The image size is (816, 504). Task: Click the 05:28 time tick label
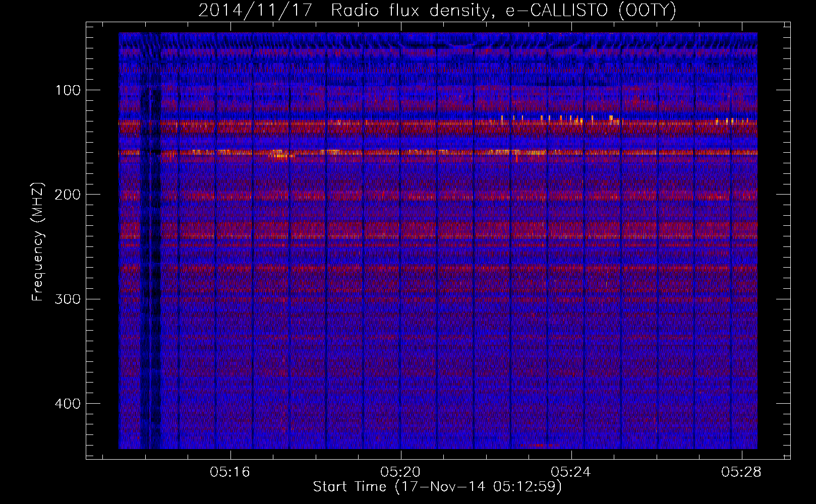[x=741, y=472]
